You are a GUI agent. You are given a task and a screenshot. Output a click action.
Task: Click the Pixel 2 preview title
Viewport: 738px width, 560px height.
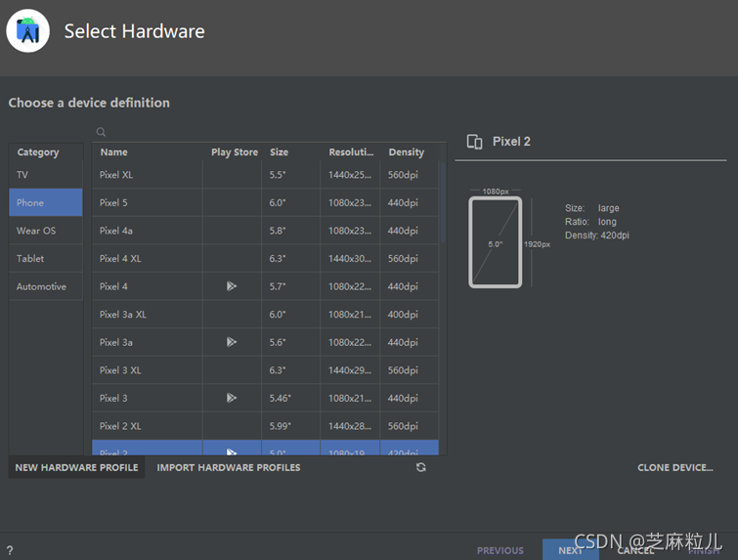click(x=511, y=142)
